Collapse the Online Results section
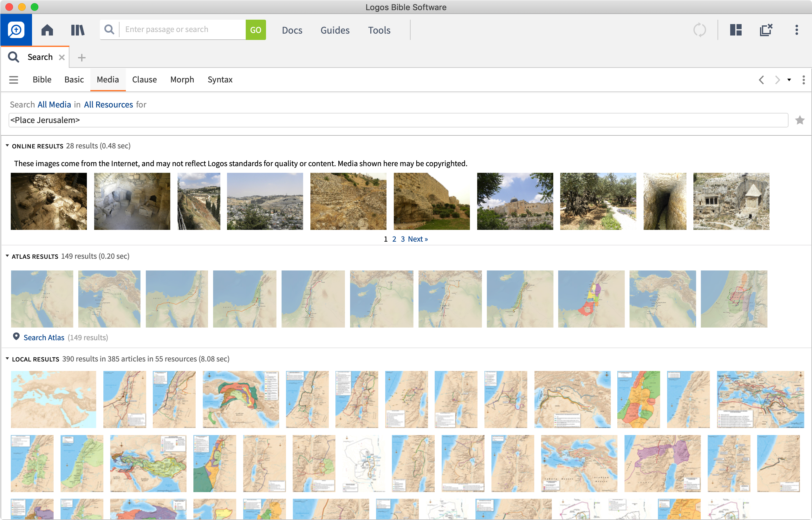This screenshot has height=520, width=812. pyautogui.click(x=7, y=146)
